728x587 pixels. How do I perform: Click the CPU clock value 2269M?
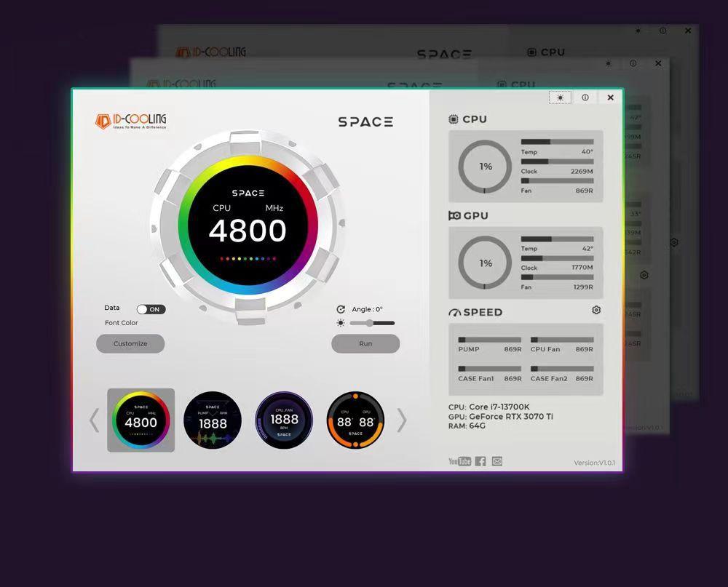click(582, 171)
